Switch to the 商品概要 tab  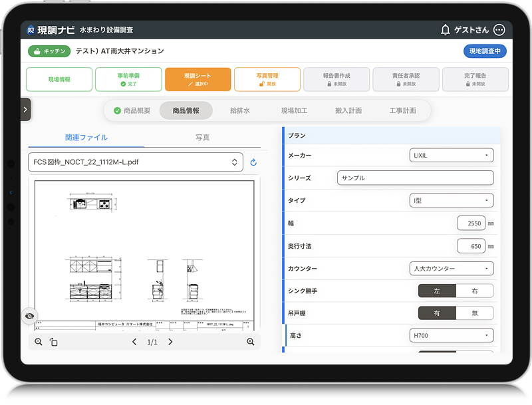(x=132, y=110)
